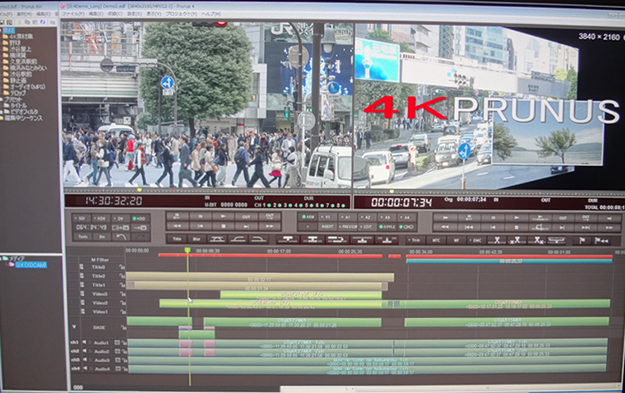Enable the V1 track selector
Image resolution: width=625 pixels, height=393 pixels.
point(327,217)
